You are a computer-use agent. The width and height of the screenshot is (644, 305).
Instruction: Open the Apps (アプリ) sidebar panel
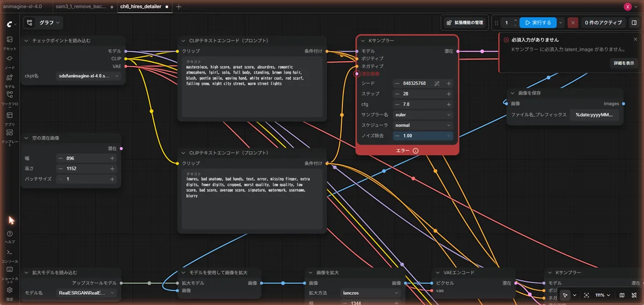coord(9,118)
